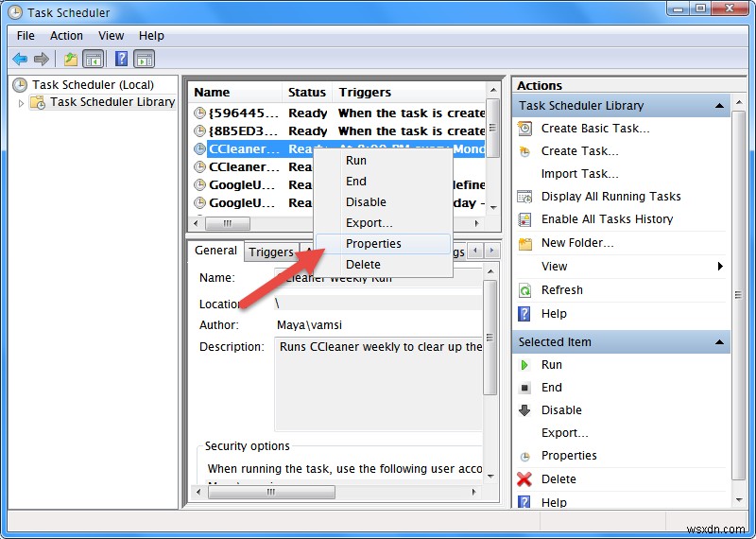Screen dimensions: 756x539
Task: Click the black End stop icon
Action: (x=524, y=388)
